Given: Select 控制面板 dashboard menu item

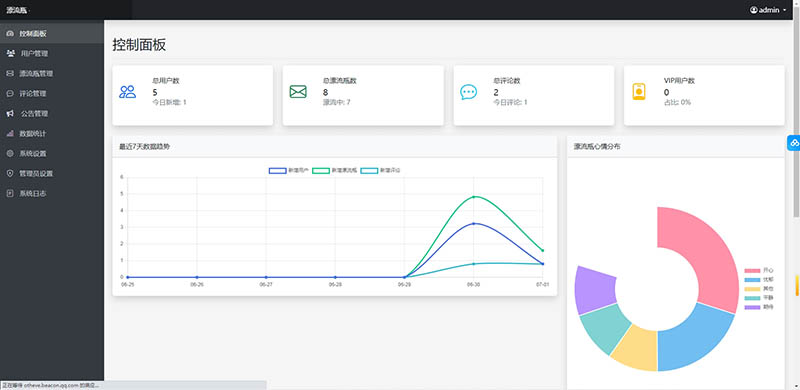Looking at the screenshot, I should point(52,34).
